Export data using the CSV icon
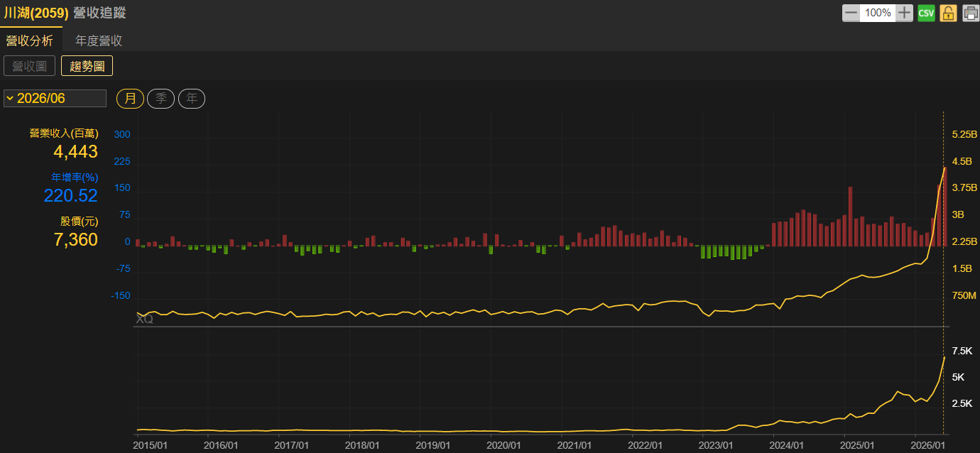The height and width of the screenshot is (453, 980). [x=926, y=13]
